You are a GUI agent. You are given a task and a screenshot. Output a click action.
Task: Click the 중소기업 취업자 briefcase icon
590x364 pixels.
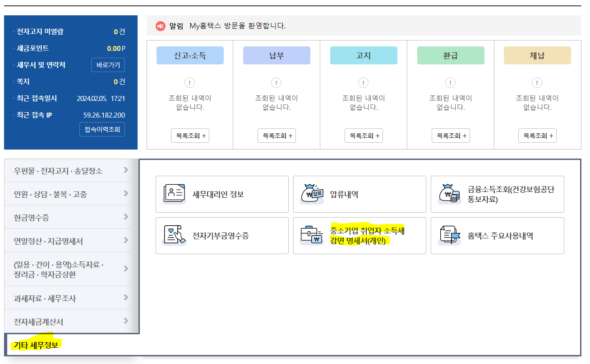(312, 236)
